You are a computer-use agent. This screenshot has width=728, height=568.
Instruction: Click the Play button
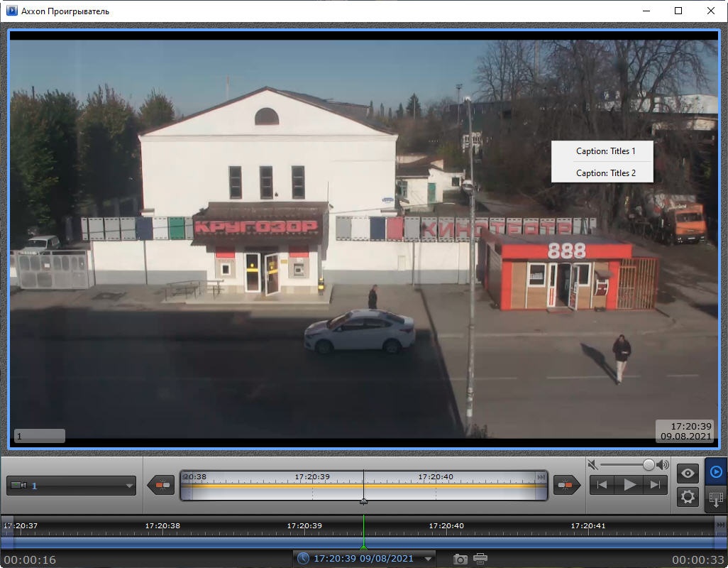[629, 485]
